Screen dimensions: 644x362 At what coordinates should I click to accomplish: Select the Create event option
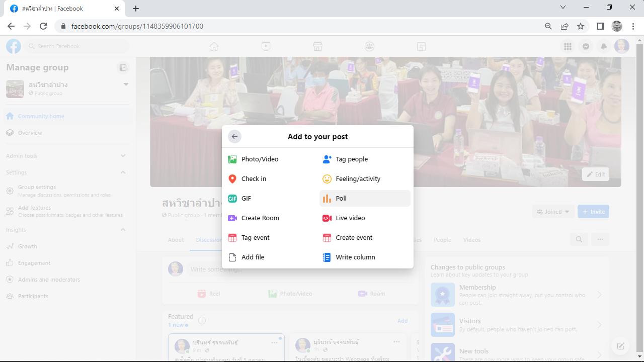tap(365, 238)
